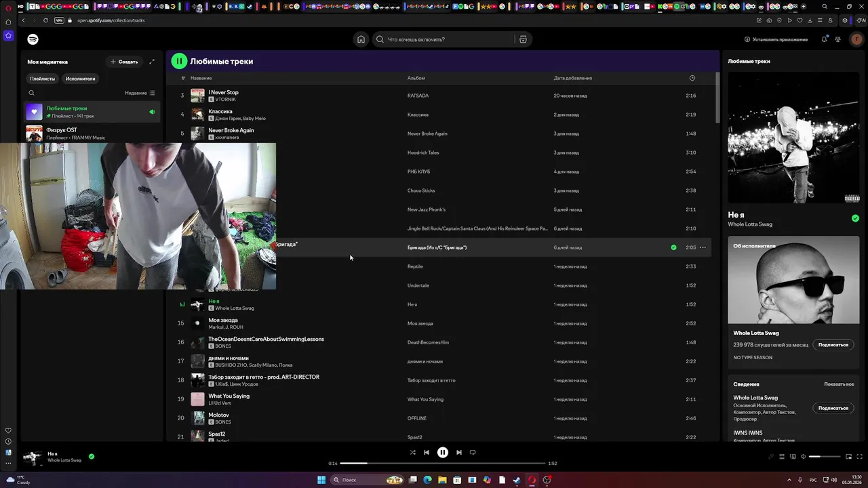
Task: Toggle the browser VPN badge
Action: [59, 20]
